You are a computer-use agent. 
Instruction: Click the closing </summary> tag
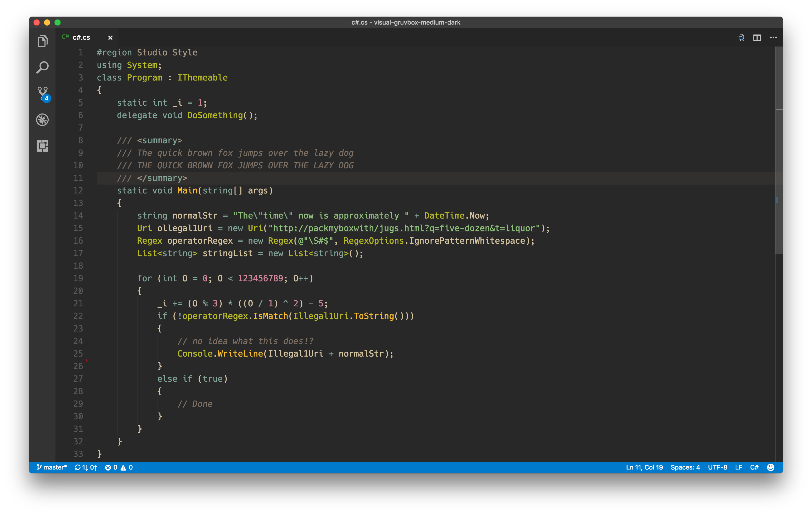point(162,178)
